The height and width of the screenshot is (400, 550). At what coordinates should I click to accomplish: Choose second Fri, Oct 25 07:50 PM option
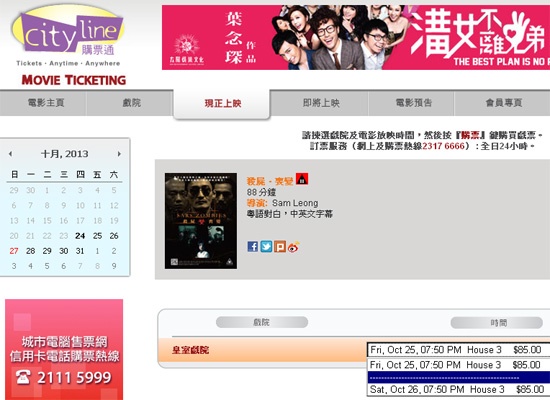[x=458, y=365]
